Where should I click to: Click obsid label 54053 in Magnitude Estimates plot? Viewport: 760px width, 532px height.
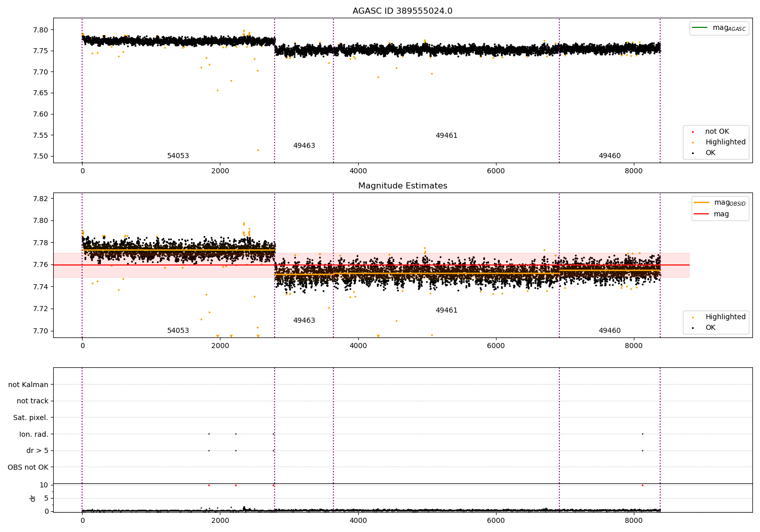(x=178, y=331)
